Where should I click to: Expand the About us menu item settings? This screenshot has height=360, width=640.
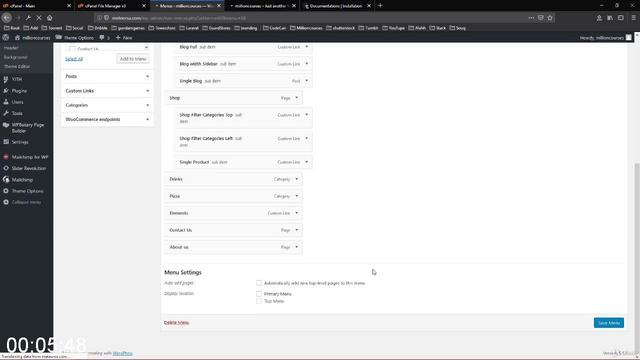[x=297, y=247]
